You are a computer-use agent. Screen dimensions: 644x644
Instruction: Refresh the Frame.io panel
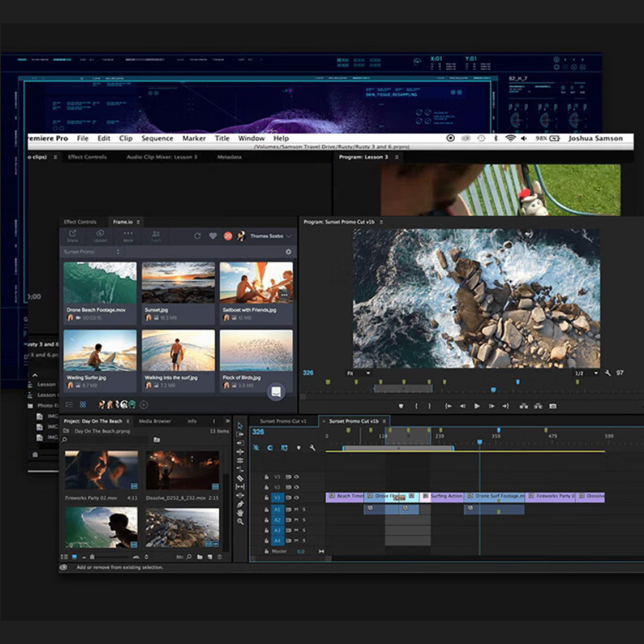197,236
